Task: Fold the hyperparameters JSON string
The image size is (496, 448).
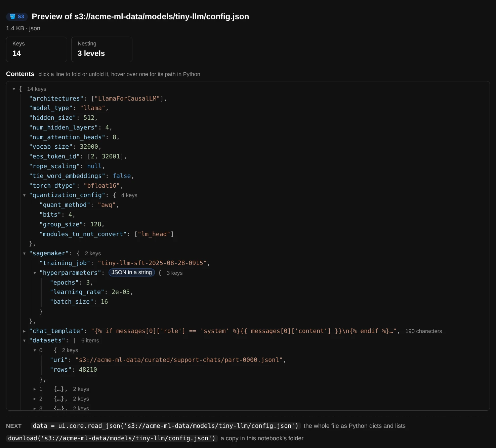Action: click(x=35, y=273)
